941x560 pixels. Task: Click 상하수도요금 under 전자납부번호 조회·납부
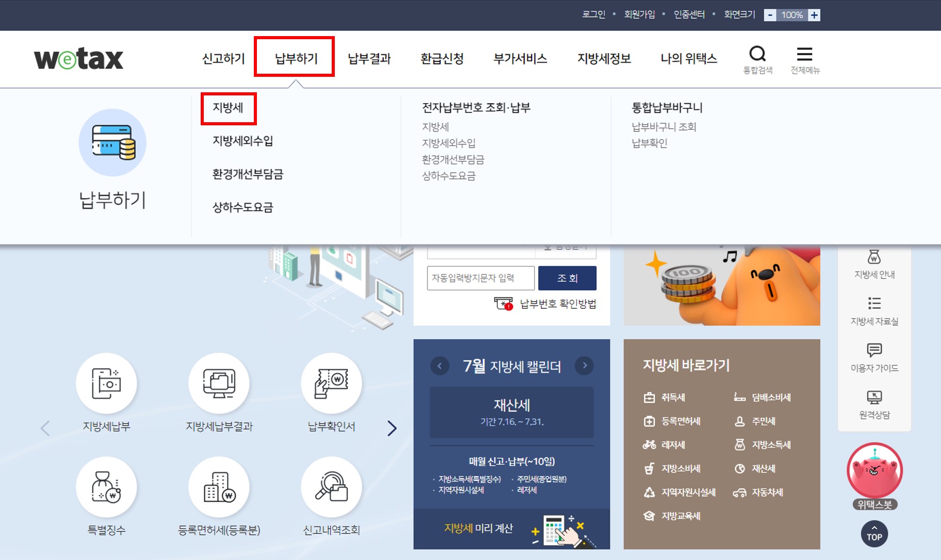click(449, 176)
